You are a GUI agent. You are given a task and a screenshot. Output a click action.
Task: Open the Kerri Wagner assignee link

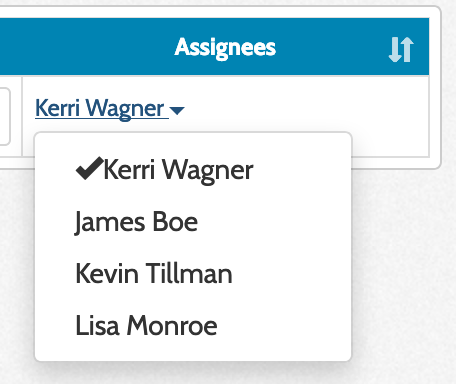100,108
